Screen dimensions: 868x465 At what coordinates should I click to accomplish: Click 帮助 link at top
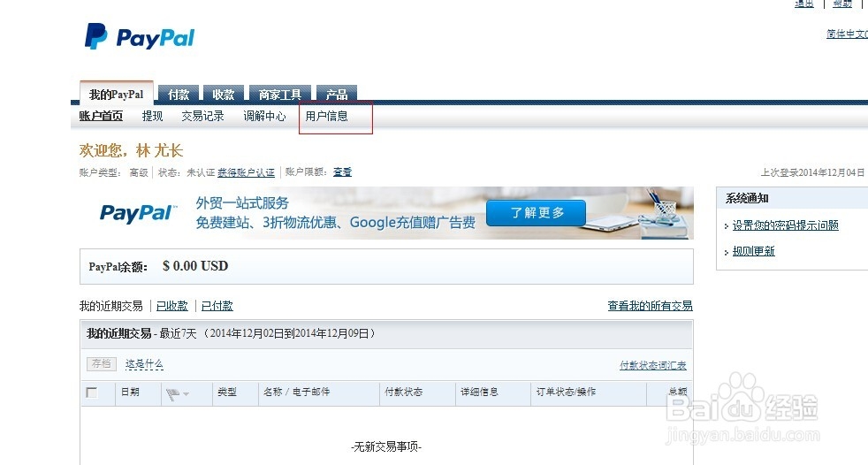(x=842, y=4)
